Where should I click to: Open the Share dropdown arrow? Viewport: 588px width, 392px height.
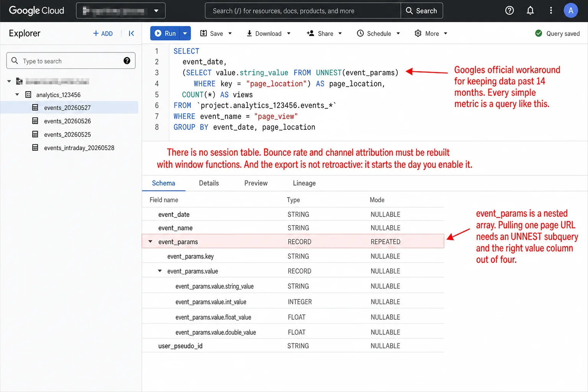[x=340, y=34]
